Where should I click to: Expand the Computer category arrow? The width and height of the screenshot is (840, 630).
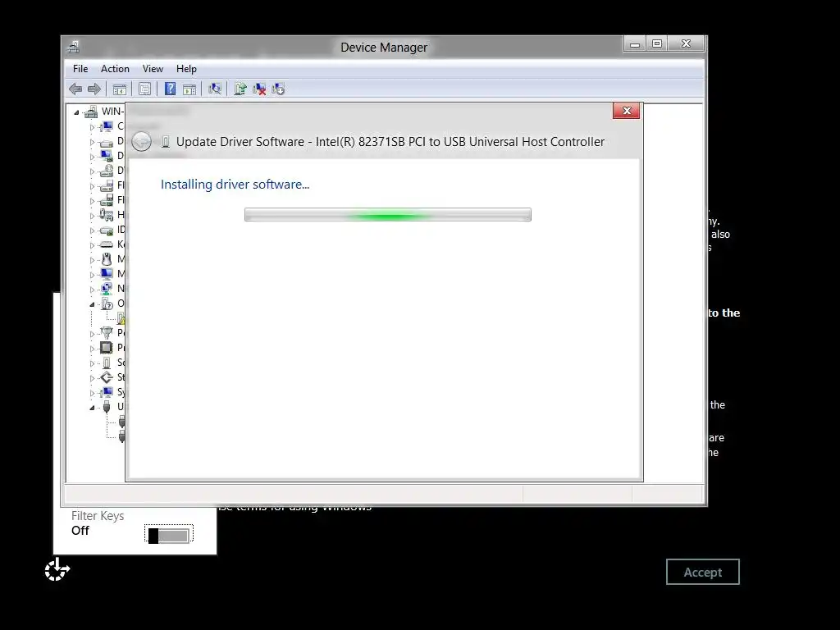point(92,127)
